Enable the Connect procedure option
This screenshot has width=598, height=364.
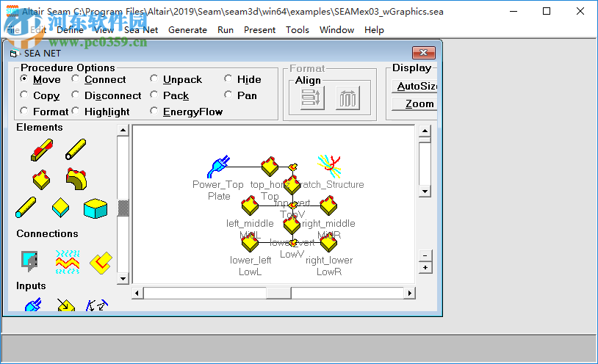(x=76, y=79)
